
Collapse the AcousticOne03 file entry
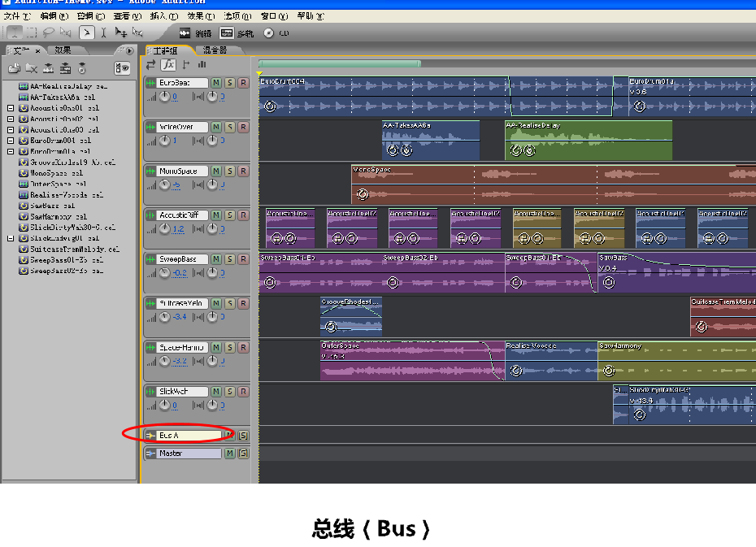tap(11, 130)
